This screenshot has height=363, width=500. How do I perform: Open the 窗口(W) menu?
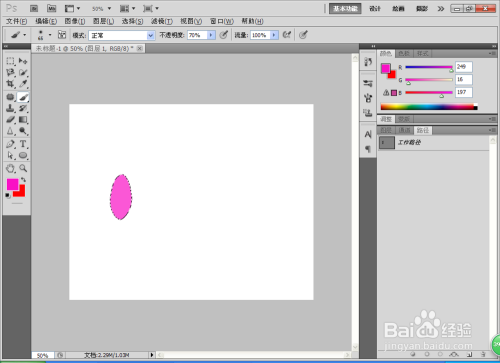222,21
